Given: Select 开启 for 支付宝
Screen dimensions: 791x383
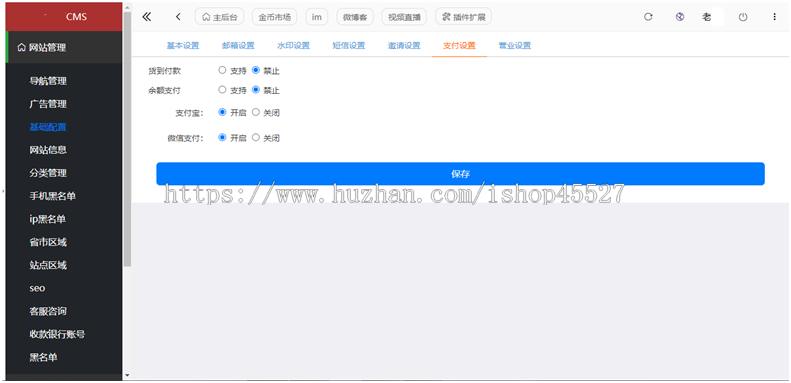Looking at the screenshot, I should pos(222,113).
